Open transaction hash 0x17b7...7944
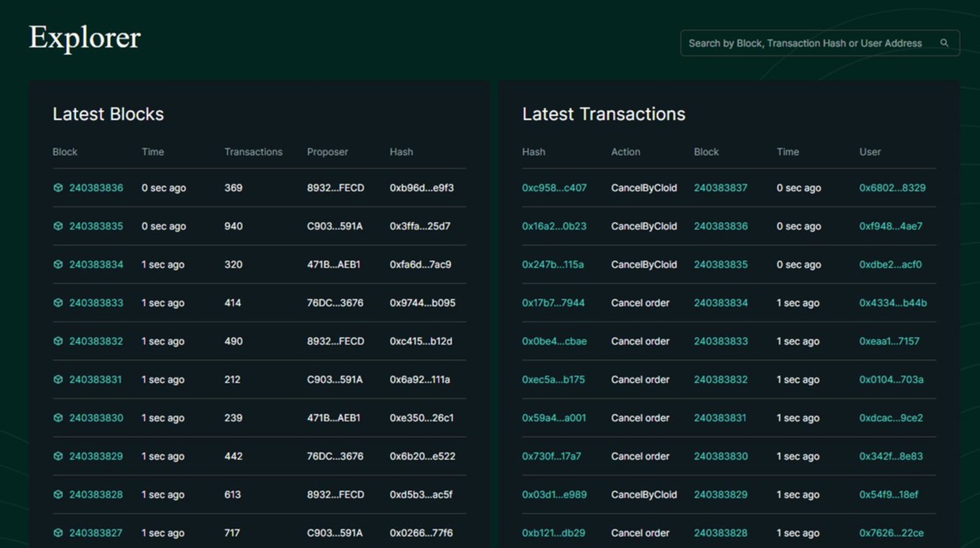980x548 pixels. click(x=553, y=303)
